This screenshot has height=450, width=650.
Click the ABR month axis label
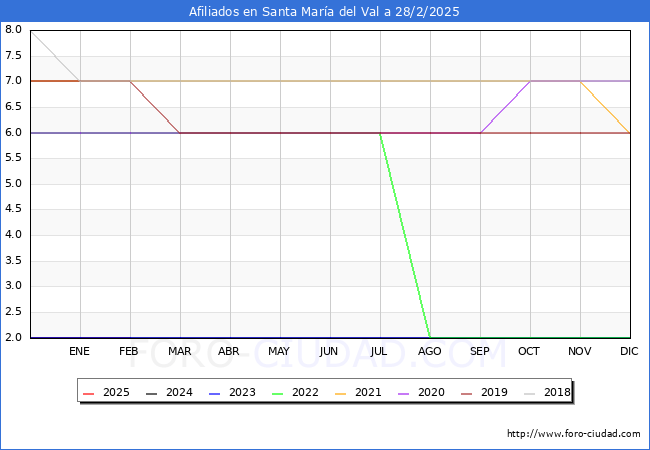tap(229, 351)
